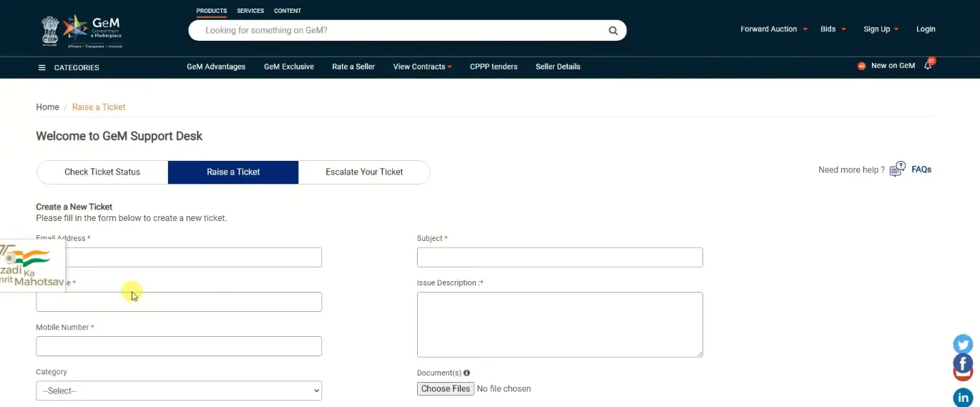The width and height of the screenshot is (980, 407).
Task: Click the 'Need more help ?' text
Action: coord(851,170)
